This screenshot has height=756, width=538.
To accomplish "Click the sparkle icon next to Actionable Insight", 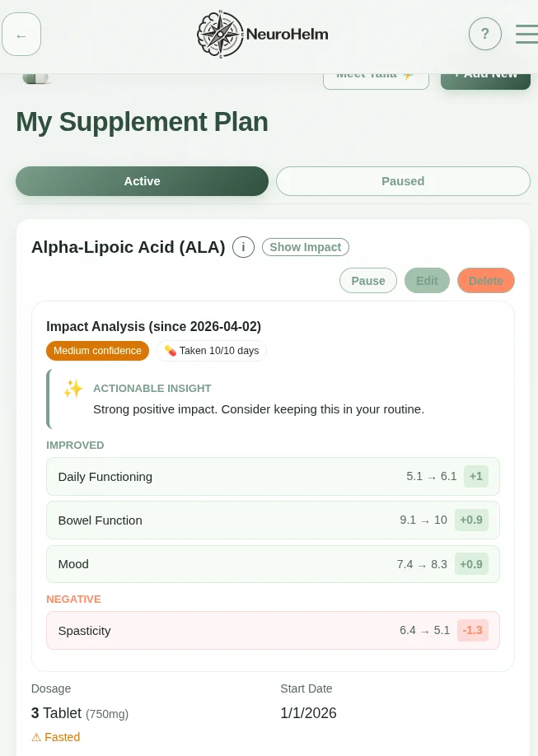I will [73, 389].
